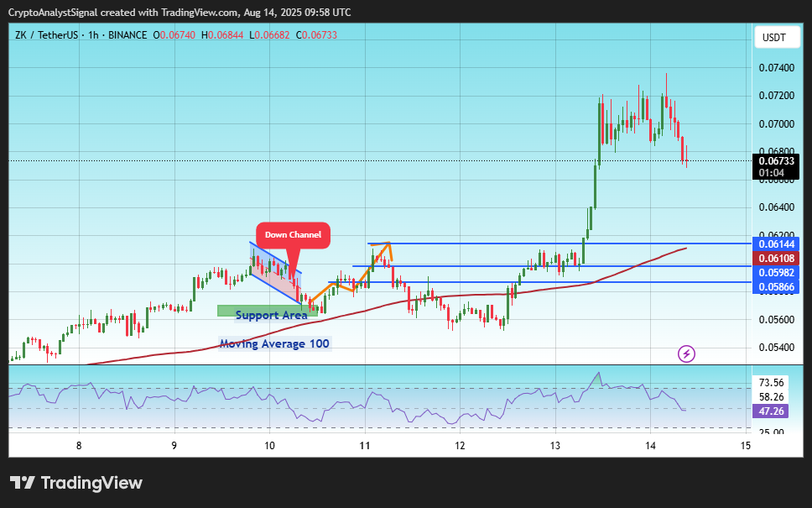Click the high value H0.06844
This screenshot has width=812, height=508.
pyautogui.click(x=222, y=35)
